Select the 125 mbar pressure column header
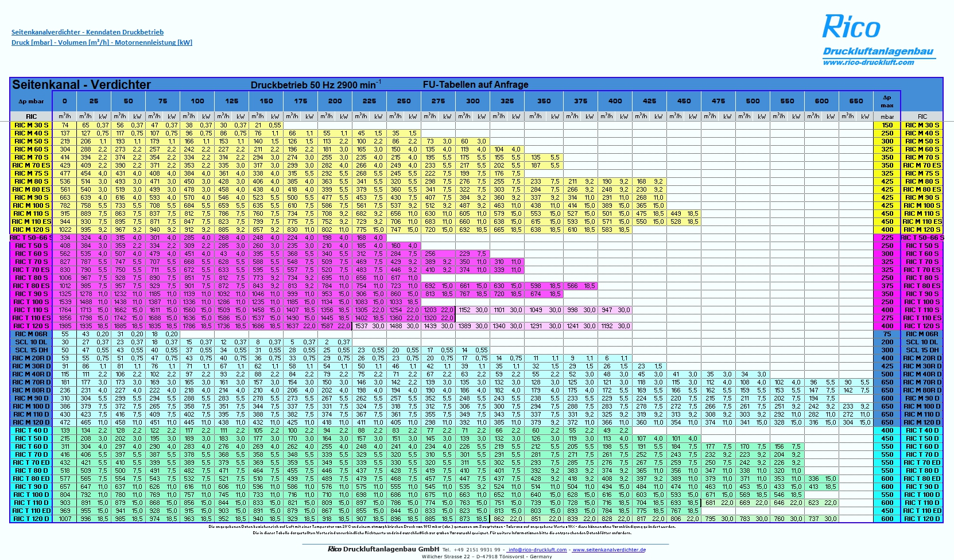The image size is (954, 560). coord(231,101)
